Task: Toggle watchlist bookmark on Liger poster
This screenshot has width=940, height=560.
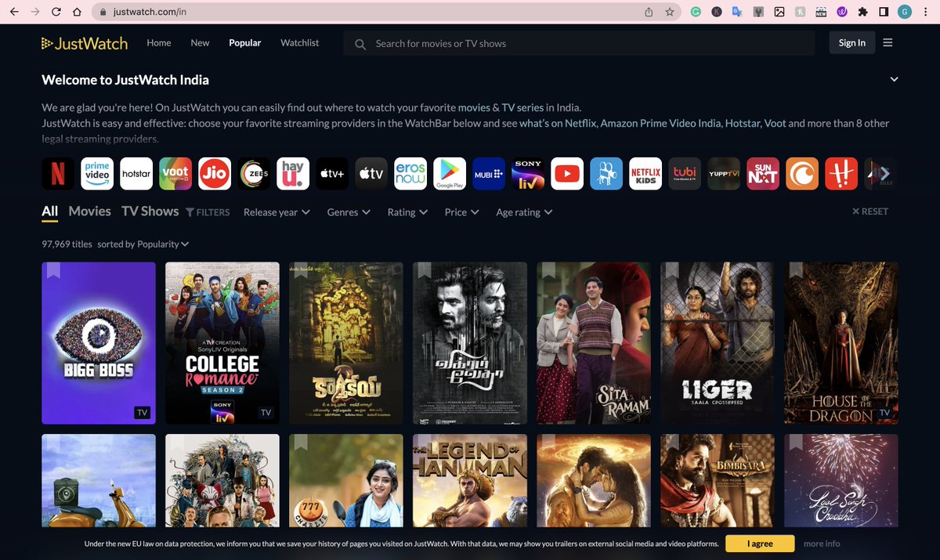Action: point(672,270)
